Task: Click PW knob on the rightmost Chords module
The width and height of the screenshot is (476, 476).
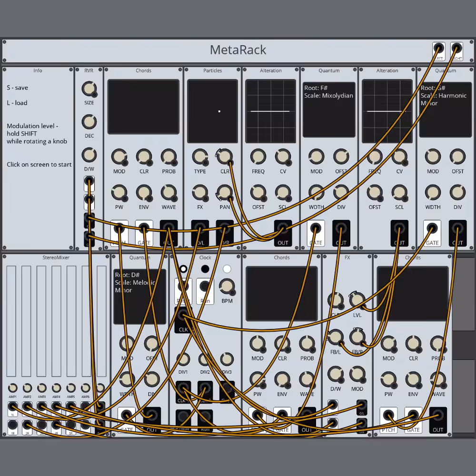Action: [388, 379]
